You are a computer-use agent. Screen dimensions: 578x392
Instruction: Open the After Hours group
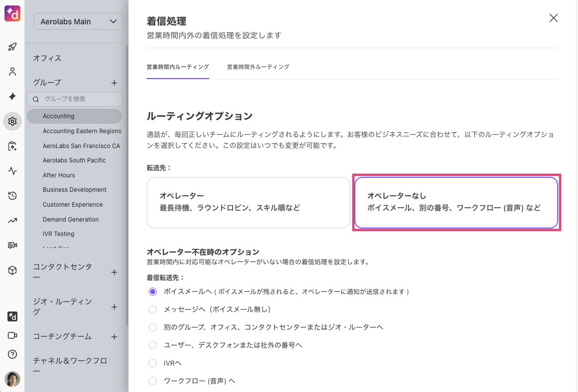[59, 175]
